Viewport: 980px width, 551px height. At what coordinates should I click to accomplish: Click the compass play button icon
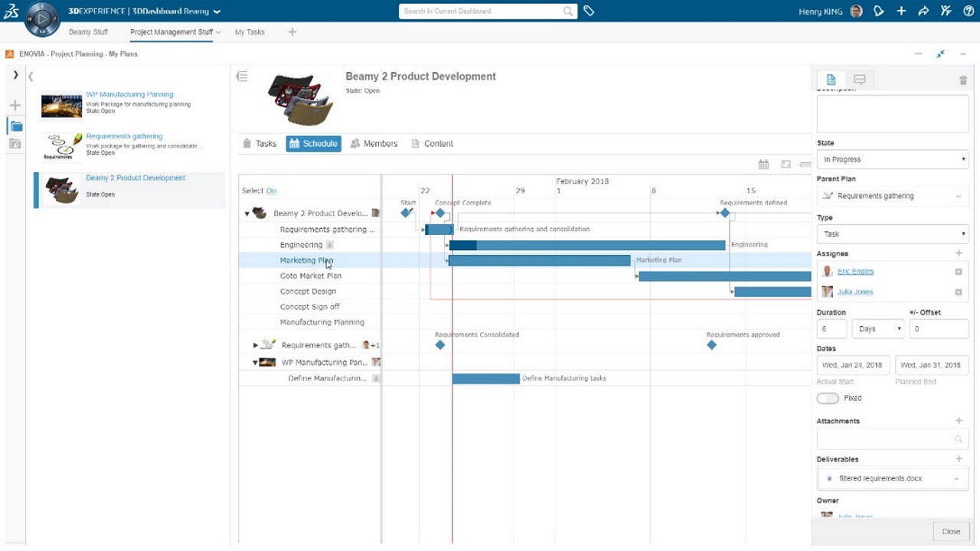[41, 18]
